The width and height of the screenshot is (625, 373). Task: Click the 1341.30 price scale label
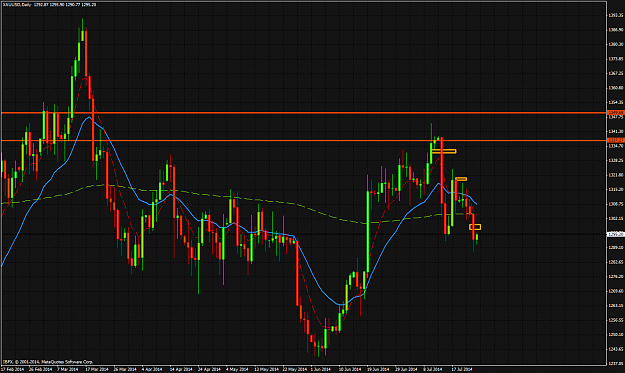click(x=616, y=132)
